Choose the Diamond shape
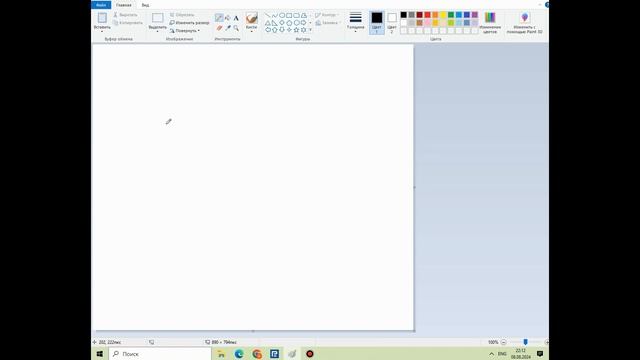Screen dimensions: 640x360 pyautogui.click(x=282, y=23)
